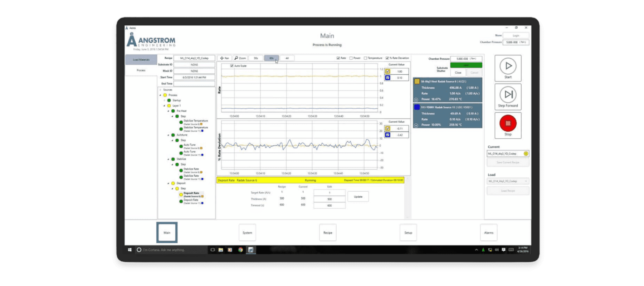Uncheck the Auto Scale checkbox
The width and height of the screenshot is (644, 286).
[232, 66]
